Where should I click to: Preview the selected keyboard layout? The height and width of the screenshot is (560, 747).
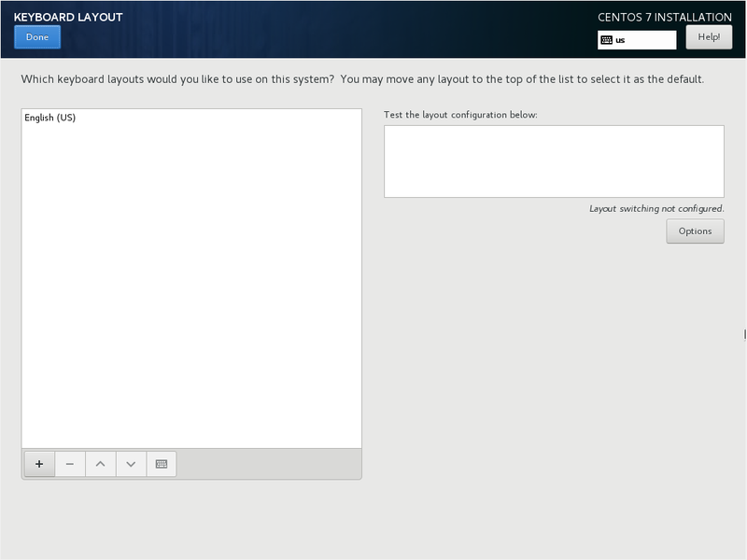(162, 464)
